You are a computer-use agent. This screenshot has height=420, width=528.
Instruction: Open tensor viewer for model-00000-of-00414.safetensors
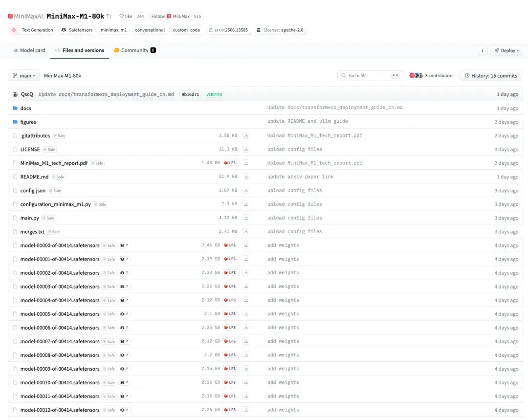pyautogui.click(x=124, y=245)
